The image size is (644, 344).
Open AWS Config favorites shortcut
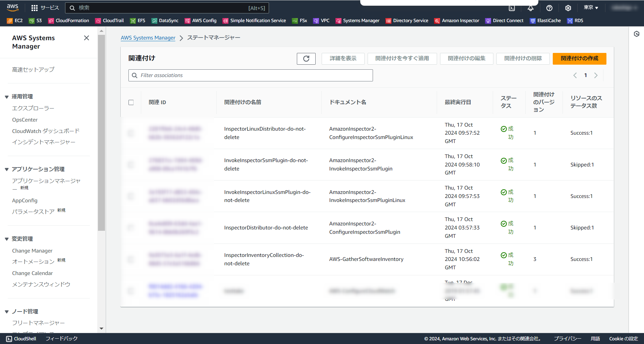[x=201, y=21]
